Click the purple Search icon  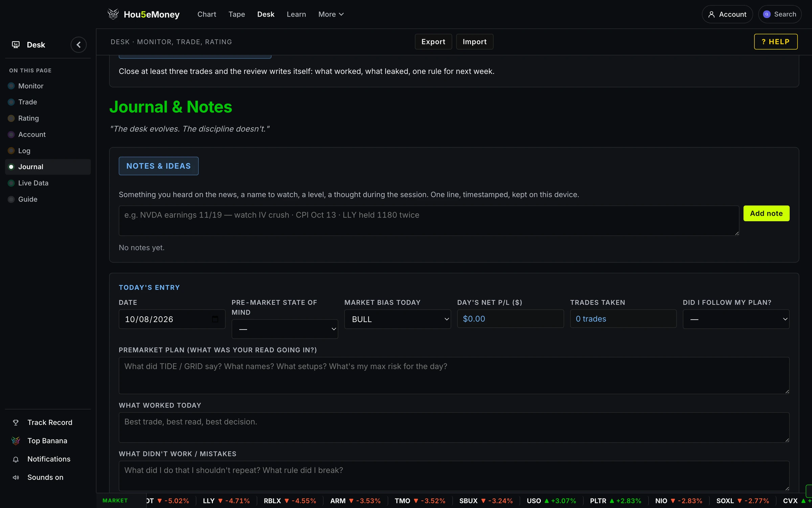pos(767,14)
